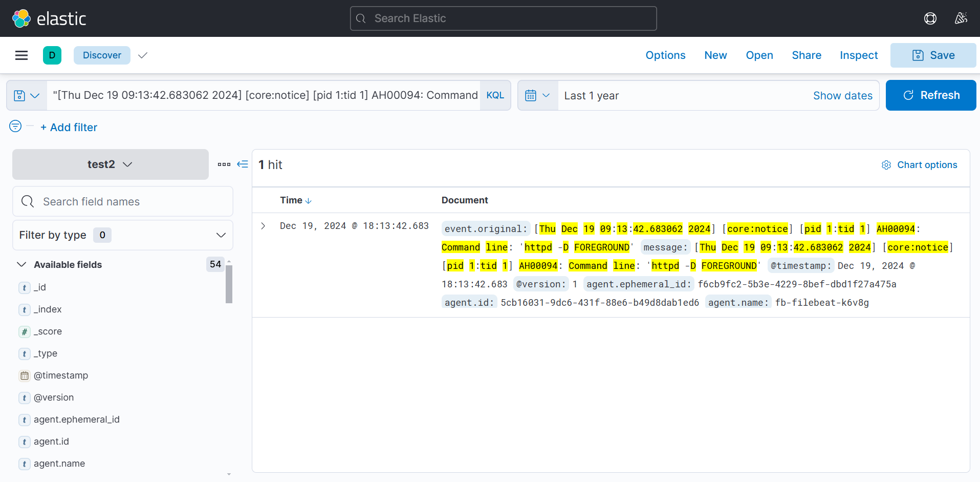The height and width of the screenshot is (482, 980).
Task: Click the agent.name value fb-filebeat-k6v8g
Action: 822,303
